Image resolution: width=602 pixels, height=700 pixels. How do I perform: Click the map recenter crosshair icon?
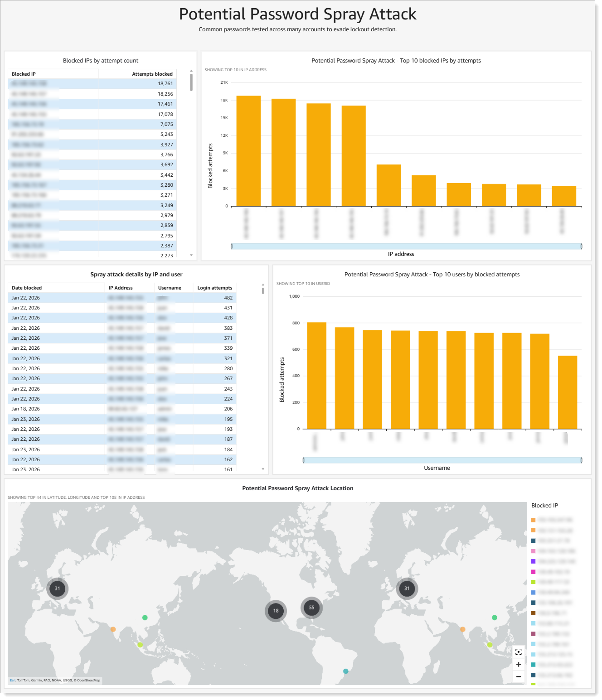(x=518, y=652)
